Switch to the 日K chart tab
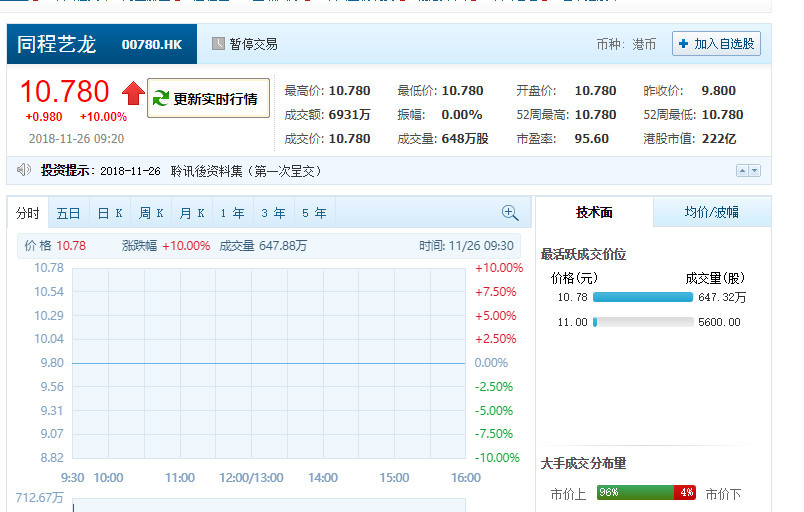Image resolution: width=804 pixels, height=512 pixels. [110, 213]
